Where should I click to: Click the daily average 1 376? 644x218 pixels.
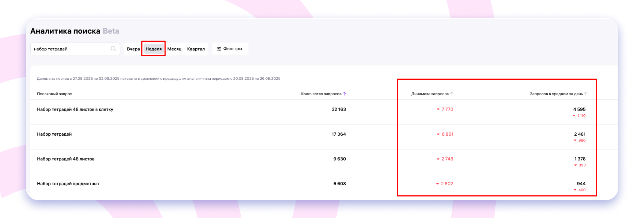pos(580,159)
